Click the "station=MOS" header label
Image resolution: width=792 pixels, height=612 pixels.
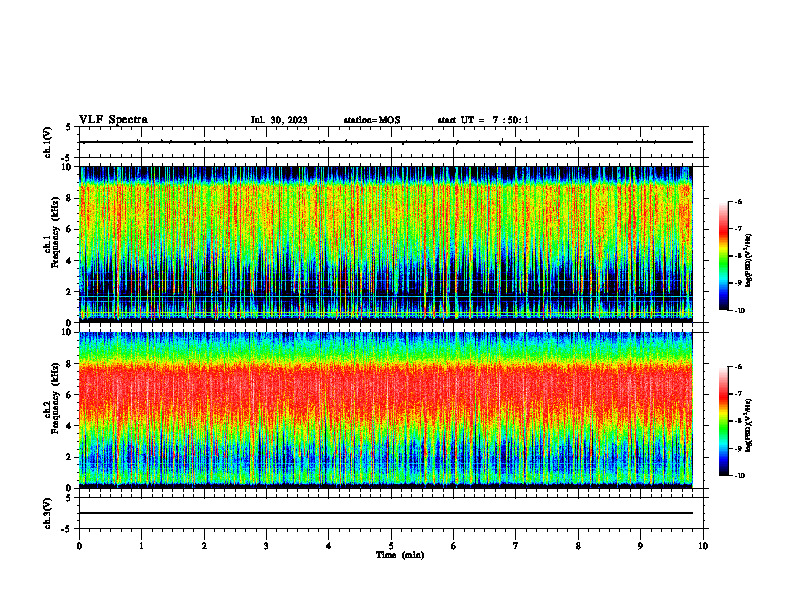tap(372, 120)
